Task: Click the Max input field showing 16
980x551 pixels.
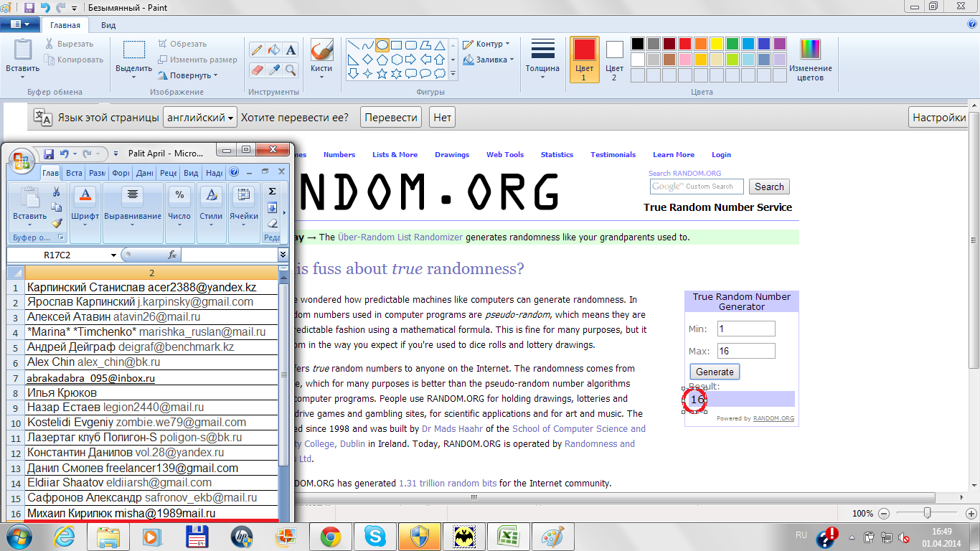Action: 746,351
